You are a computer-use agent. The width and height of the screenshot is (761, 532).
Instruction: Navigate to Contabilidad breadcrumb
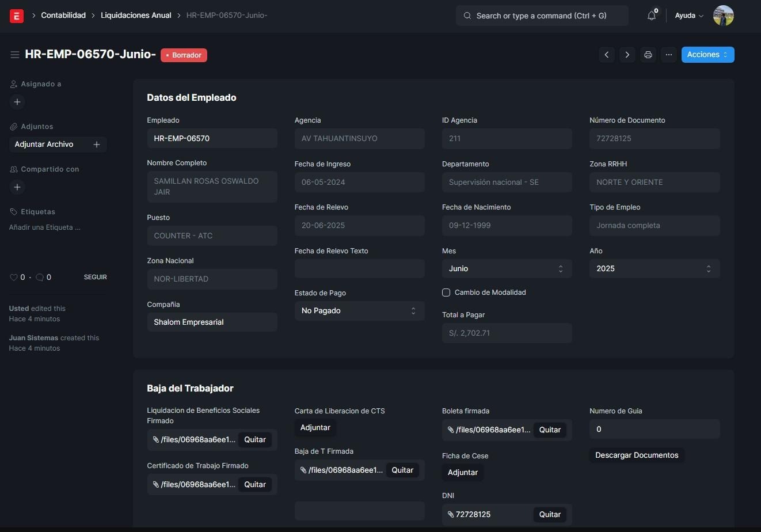tap(63, 16)
